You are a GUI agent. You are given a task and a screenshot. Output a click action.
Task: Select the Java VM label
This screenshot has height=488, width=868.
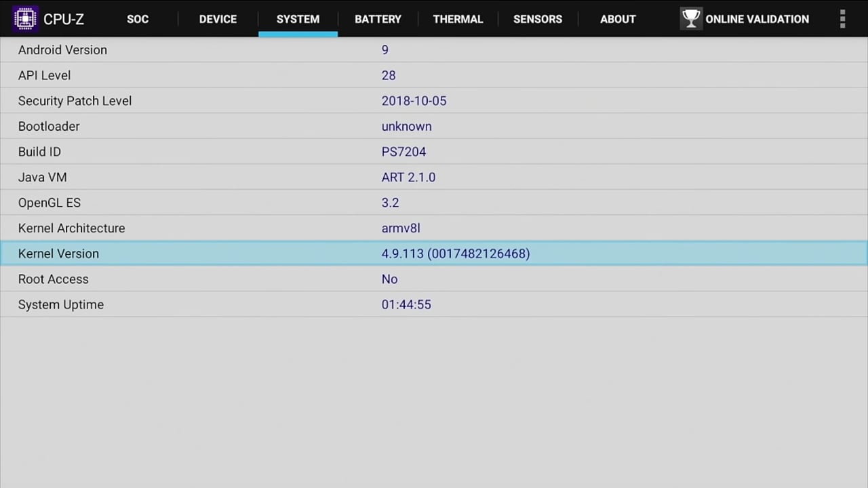(x=42, y=178)
